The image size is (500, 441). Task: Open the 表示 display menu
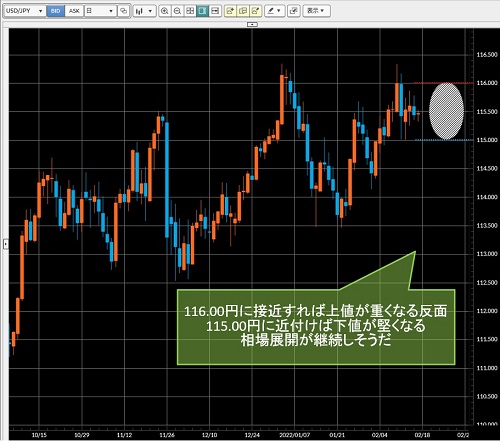point(316,11)
